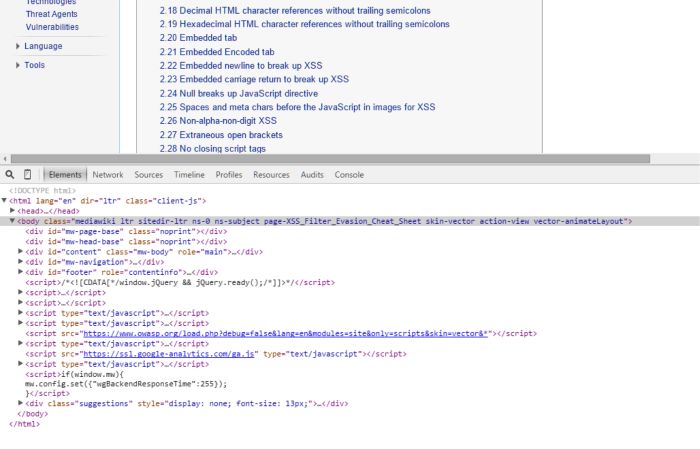Open the google-analytics ga.js script link

(169, 354)
